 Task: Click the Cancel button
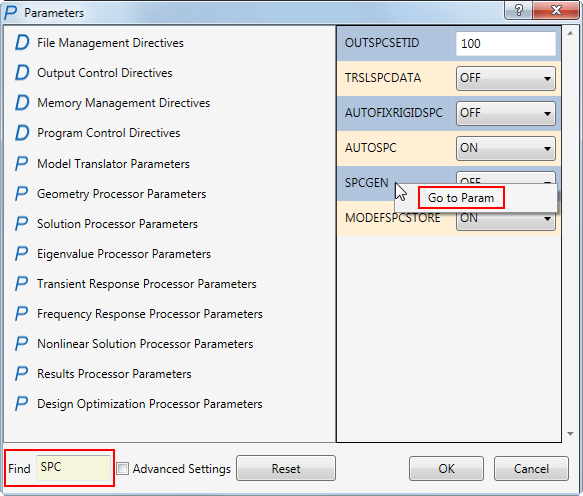pyautogui.click(x=531, y=468)
